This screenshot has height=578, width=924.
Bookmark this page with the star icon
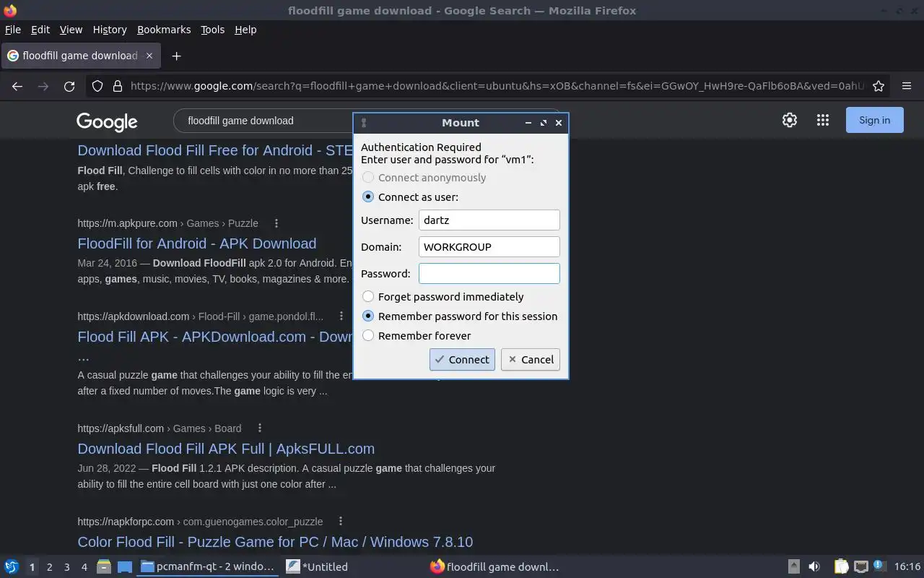tap(879, 86)
